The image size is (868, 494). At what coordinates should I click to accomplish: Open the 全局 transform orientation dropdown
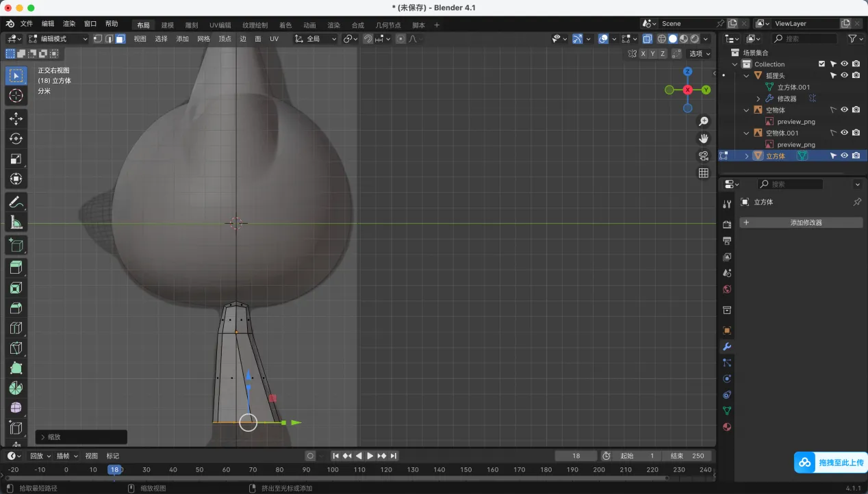point(316,39)
